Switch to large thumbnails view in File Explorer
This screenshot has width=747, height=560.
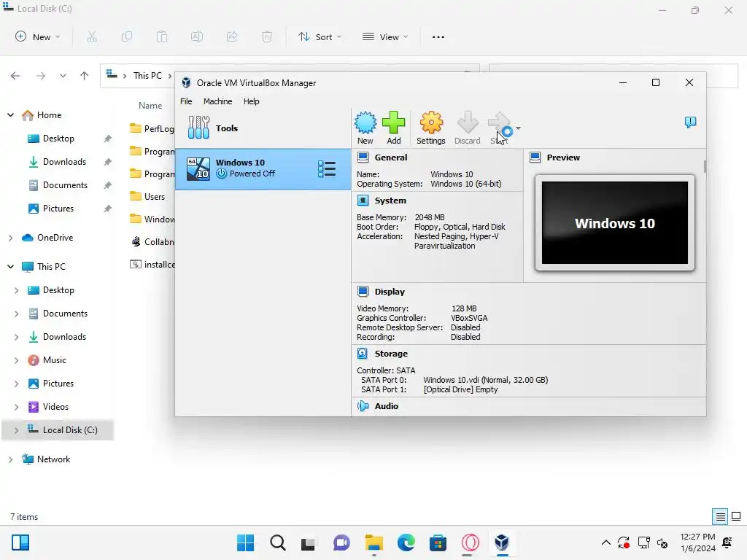736,517
